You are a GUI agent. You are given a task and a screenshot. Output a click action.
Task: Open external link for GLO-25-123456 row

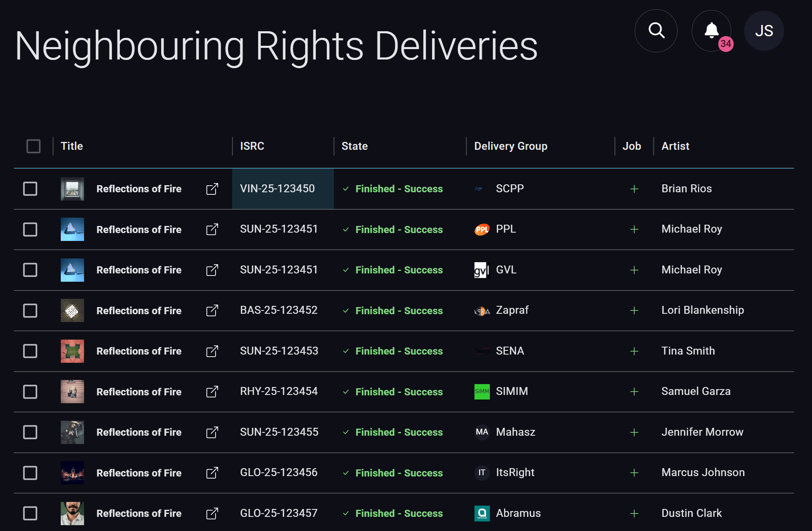(x=212, y=473)
